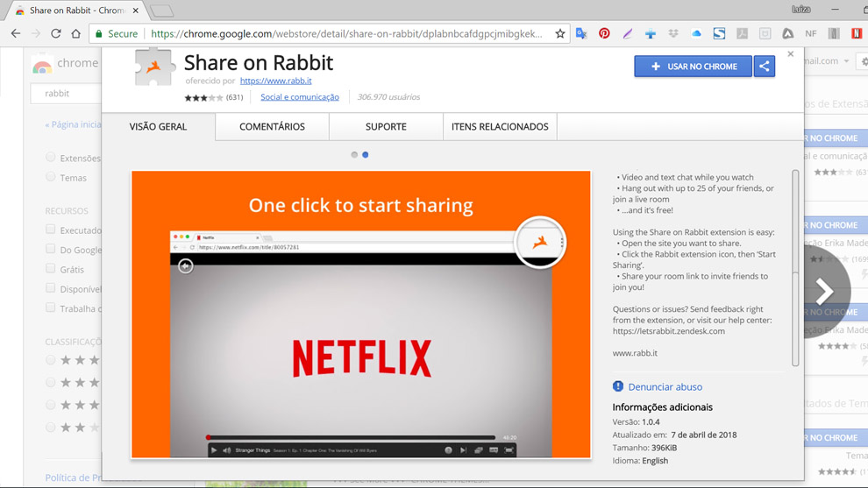Open the Google Drive extension icon
This screenshot has height=488, width=868.
coord(787,34)
